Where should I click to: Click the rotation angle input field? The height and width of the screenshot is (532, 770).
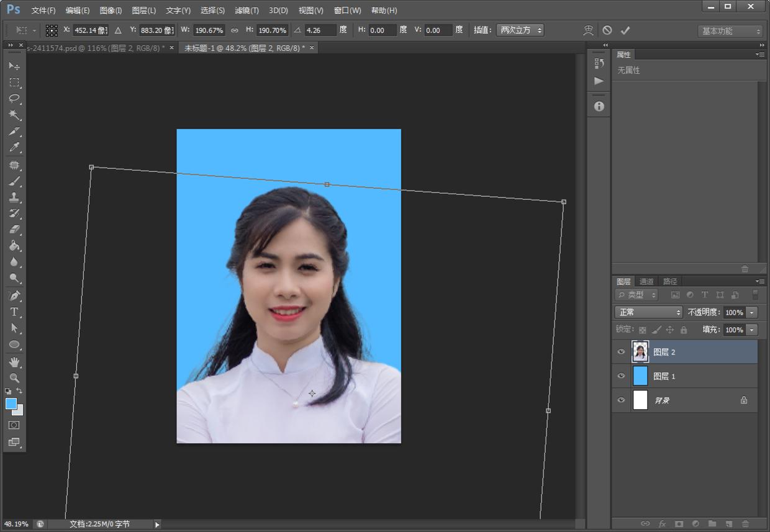click(320, 30)
